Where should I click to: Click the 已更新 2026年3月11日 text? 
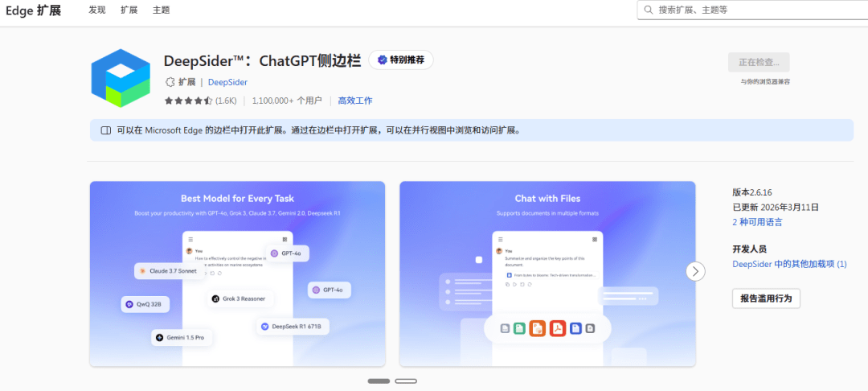coord(776,208)
